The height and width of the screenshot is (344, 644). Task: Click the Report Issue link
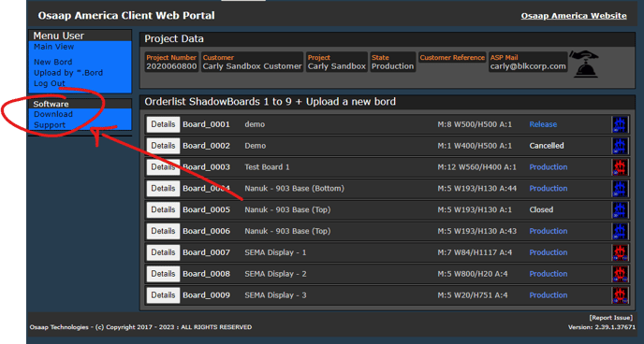click(x=610, y=318)
